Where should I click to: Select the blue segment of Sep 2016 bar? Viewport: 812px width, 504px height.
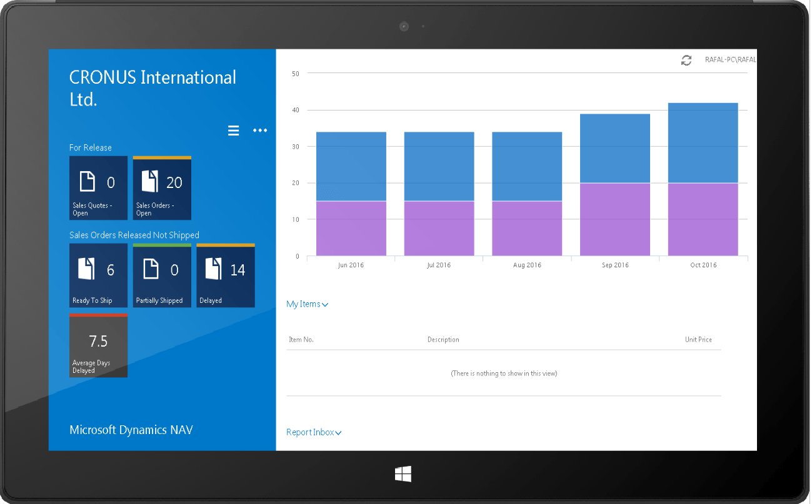(x=615, y=149)
